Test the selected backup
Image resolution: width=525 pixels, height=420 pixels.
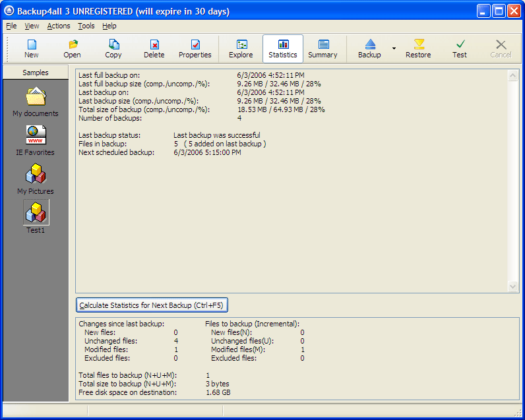(460, 49)
